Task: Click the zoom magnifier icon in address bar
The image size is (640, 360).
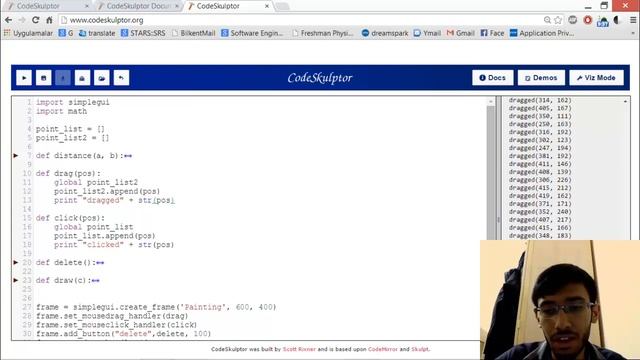Action: [547, 20]
